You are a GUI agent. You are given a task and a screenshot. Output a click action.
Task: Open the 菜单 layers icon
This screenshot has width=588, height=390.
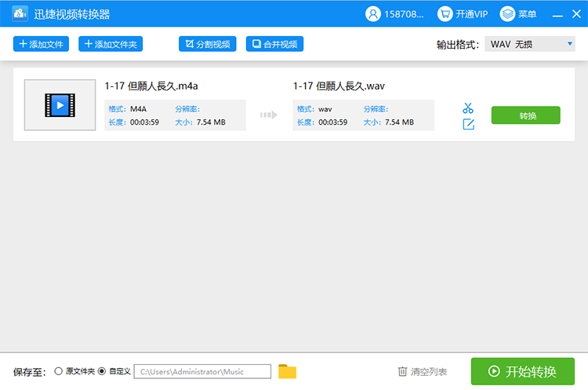tap(507, 14)
